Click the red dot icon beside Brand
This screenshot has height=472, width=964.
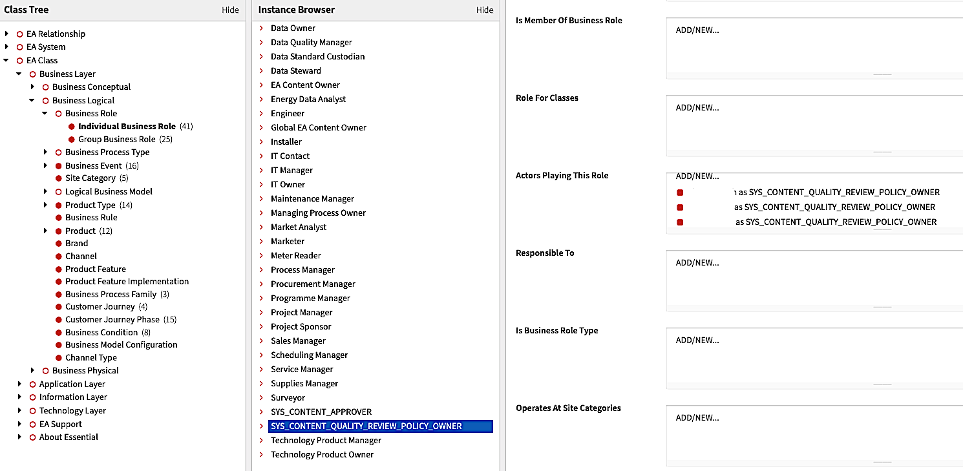(58, 243)
